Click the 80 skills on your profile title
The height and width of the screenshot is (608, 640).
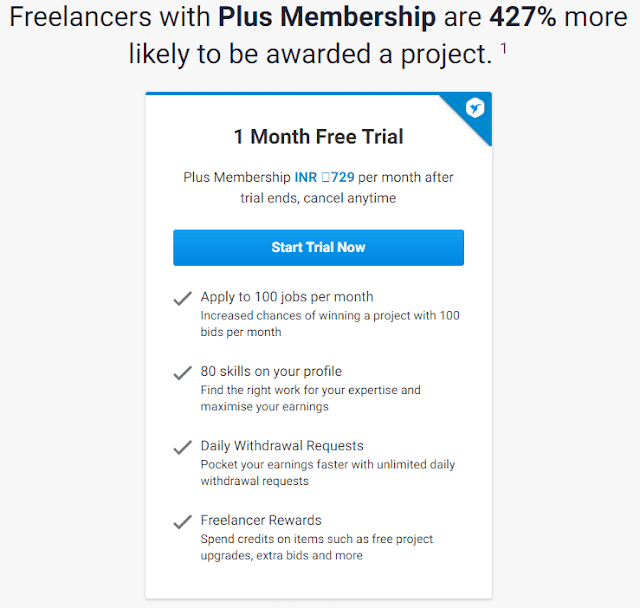pos(271,372)
